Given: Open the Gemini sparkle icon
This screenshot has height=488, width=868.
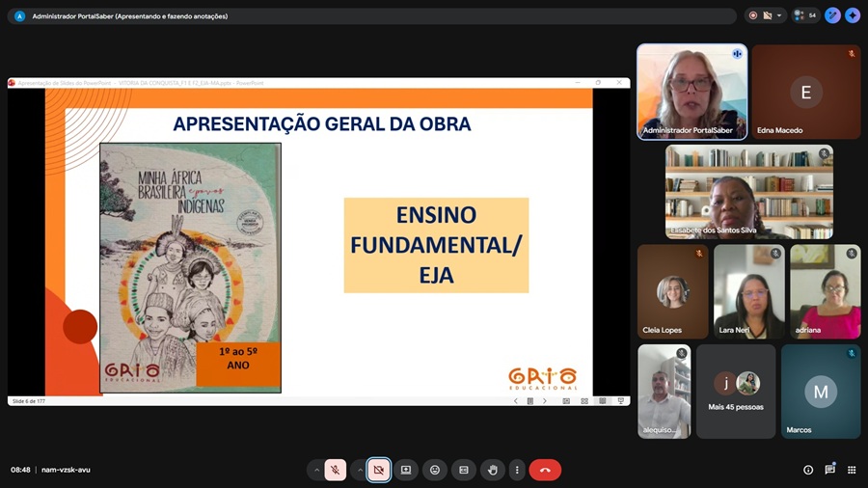Looking at the screenshot, I should click(x=853, y=15).
